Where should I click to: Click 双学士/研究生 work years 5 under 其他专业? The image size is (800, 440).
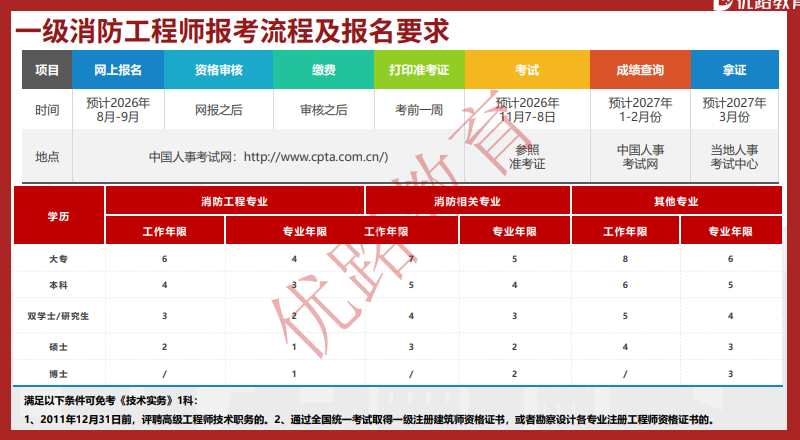pos(625,316)
